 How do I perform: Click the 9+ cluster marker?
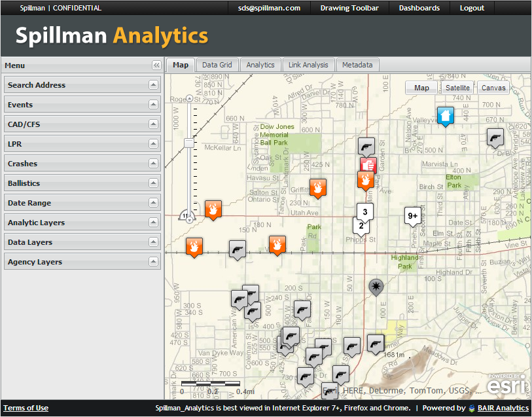click(x=412, y=216)
